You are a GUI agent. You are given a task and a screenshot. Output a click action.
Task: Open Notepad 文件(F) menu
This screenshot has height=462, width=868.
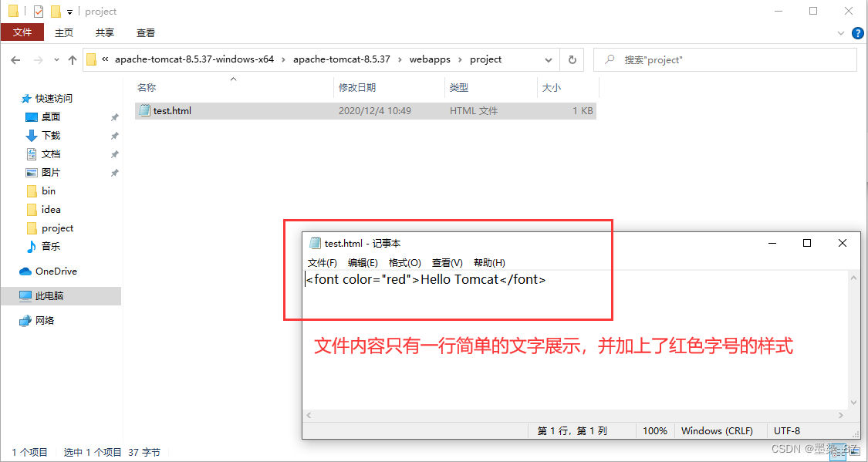point(323,263)
